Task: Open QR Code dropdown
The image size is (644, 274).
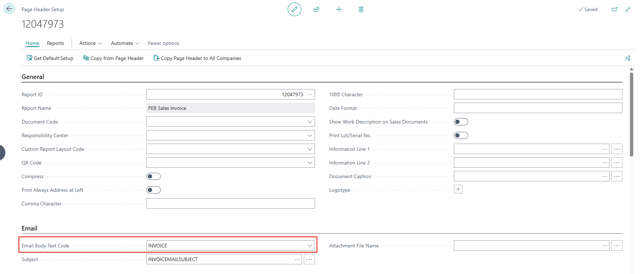Action: pyautogui.click(x=310, y=163)
